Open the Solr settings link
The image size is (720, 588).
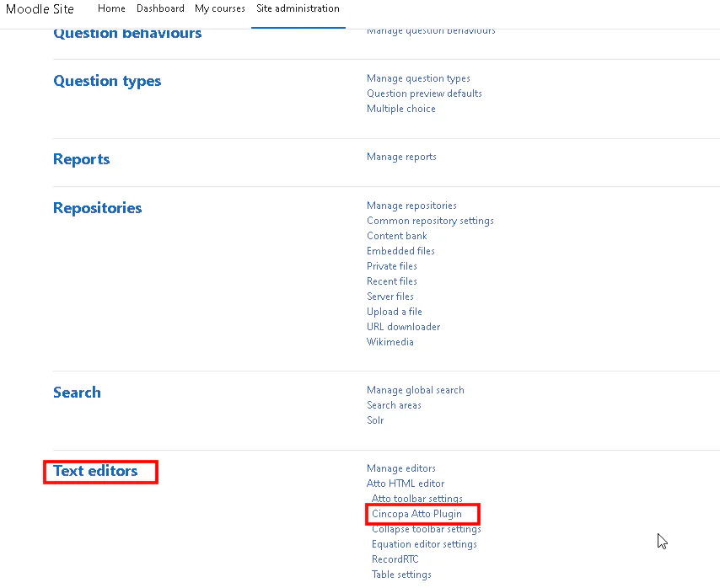376,420
